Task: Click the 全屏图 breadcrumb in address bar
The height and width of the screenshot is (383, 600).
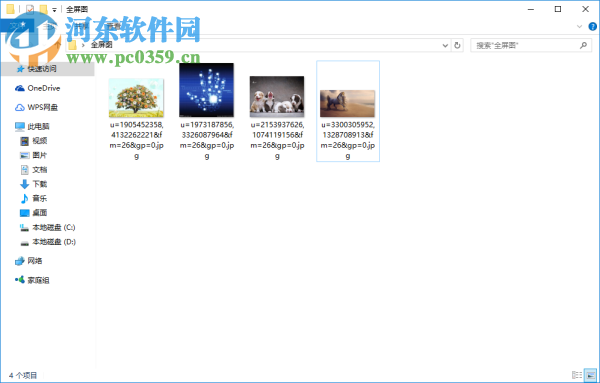Action: (x=101, y=45)
